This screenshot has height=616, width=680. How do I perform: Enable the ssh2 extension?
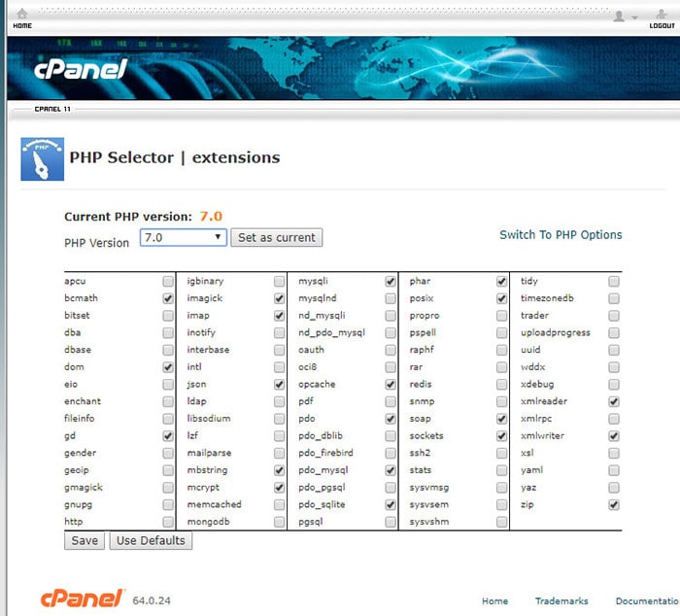coord(502,454)
